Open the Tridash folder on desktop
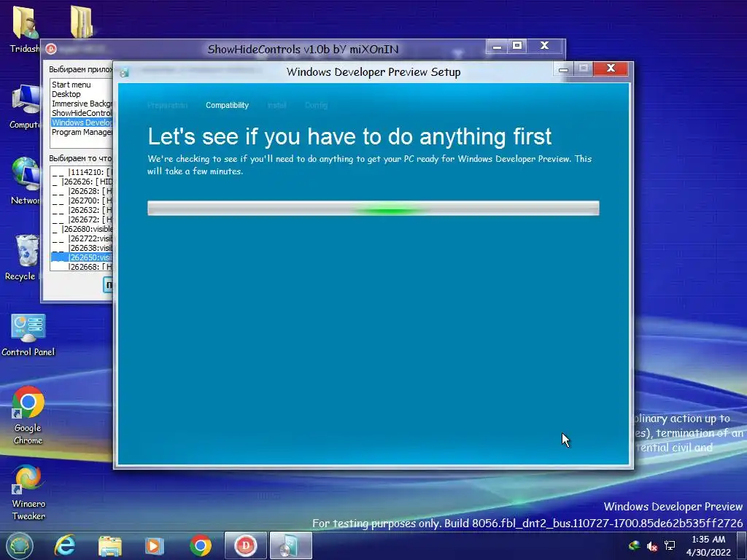The image size is (747, 560). click(x=24, y=28)
